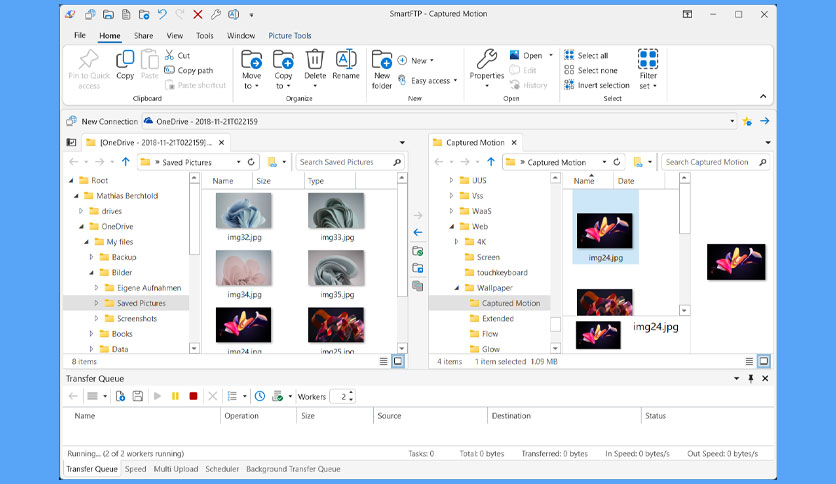Open the Scheduler bottom tab
836x484 pixels.
[x=222, y=469]
